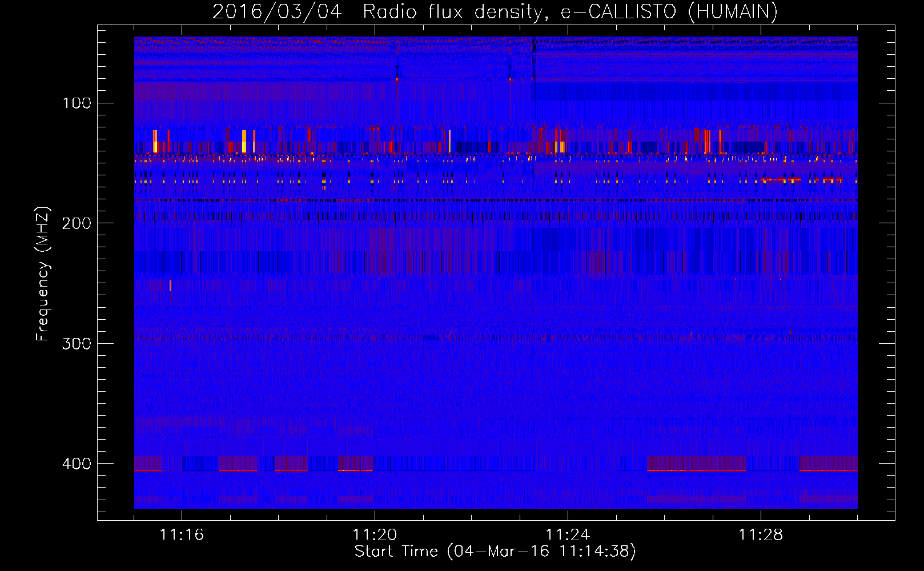This screenshot has height=571, width=924.
Task: Click the '11:16' time tick label
Action: pos(182,535)
